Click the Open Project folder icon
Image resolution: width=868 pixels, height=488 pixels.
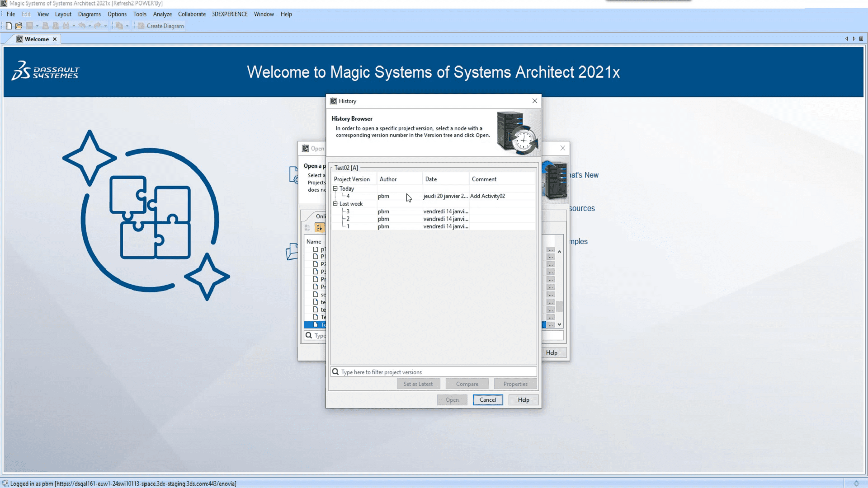click(x=19, y=26)
